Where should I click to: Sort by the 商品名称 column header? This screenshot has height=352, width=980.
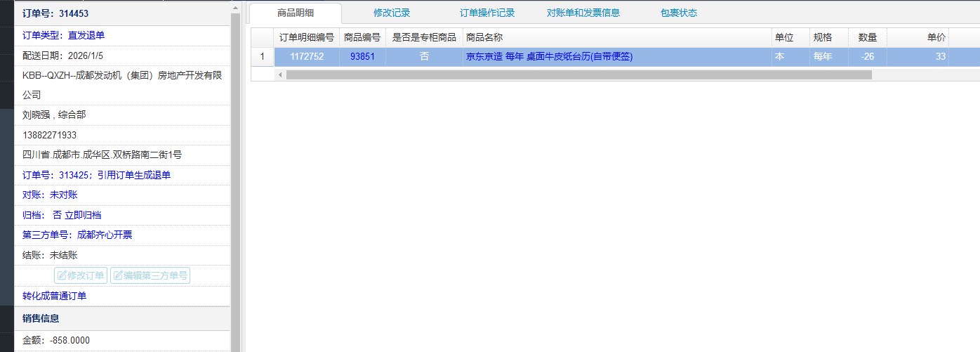click(x=484, y=37)
